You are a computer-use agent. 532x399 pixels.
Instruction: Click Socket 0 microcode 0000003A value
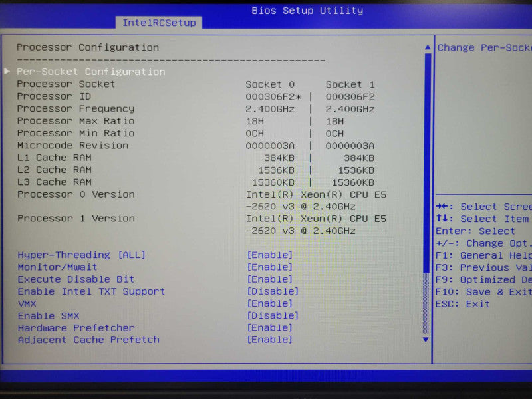click(270, 146)
